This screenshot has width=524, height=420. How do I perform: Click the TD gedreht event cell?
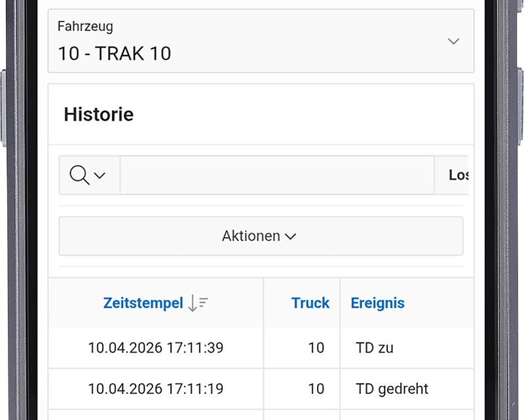click(x=407, y=389)
